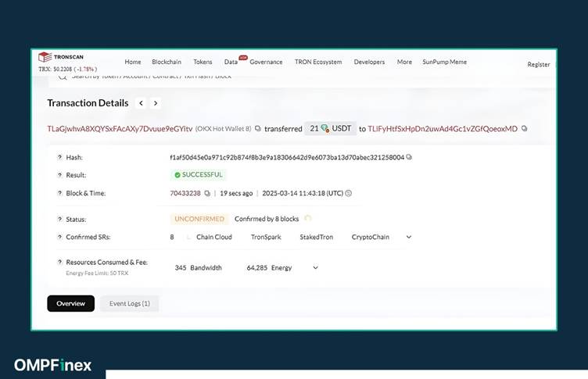Click help icon next to Hash
This screenshot has height=379, width=588.
[59, 157]
